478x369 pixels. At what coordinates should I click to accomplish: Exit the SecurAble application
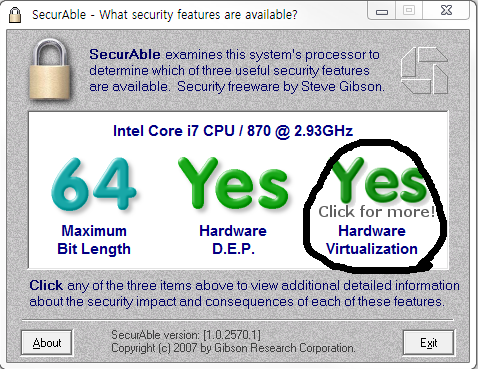coord(428,343)
